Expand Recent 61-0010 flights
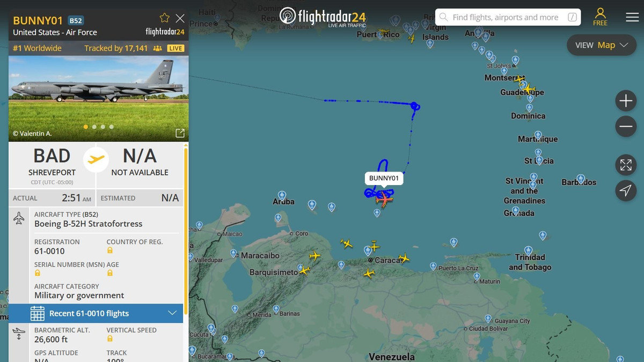 click(x=96, y=313)
